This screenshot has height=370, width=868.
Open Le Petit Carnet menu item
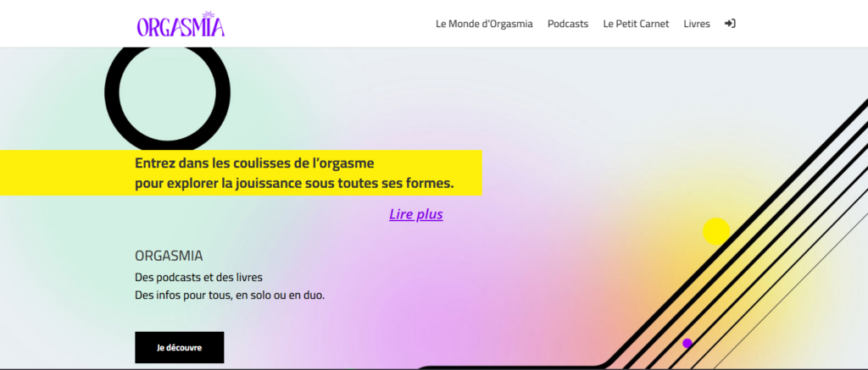[x=636, y=24]
